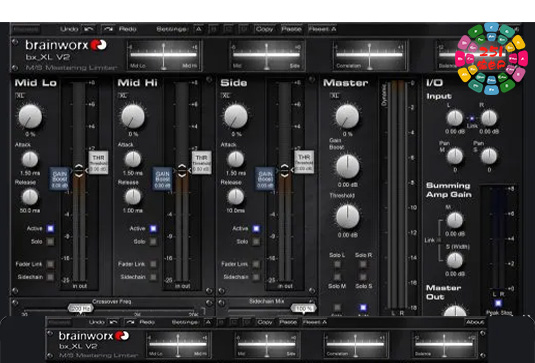535x363 pixels.
Task: Click the Mid Lo Attack knob
Action: (x=30, y=159)
